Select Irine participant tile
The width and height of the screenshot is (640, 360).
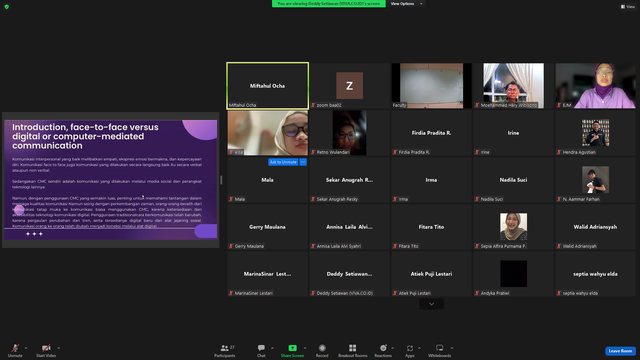(513, 133)
